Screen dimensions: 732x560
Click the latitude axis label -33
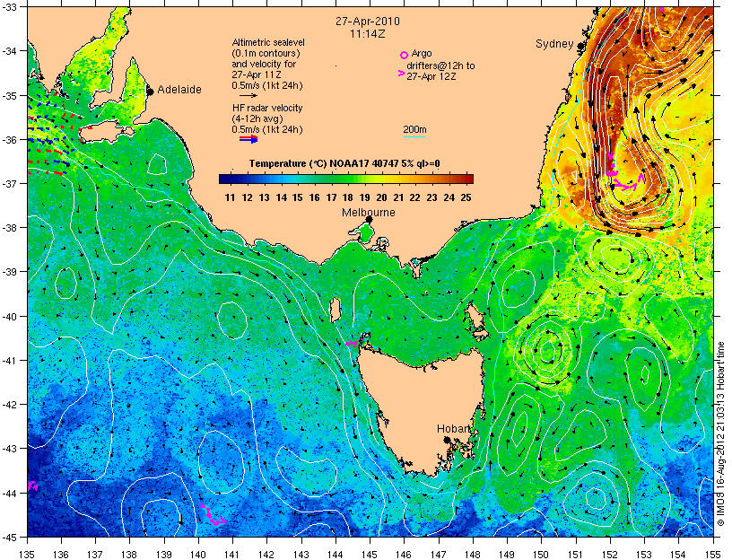tap(10, 7)
